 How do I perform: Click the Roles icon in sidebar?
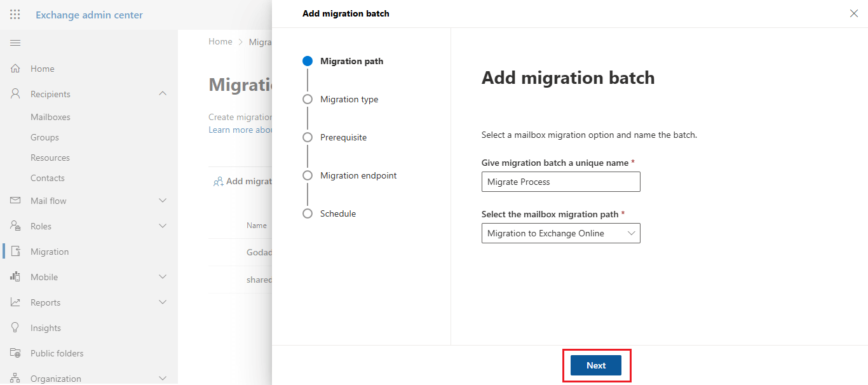point(16,226)
